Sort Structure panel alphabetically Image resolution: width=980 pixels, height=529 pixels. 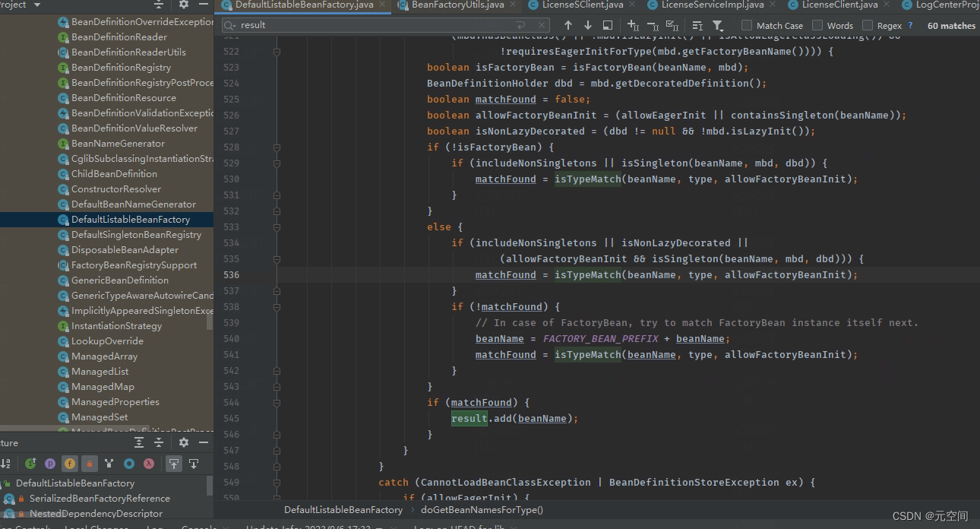click(6, 464)
